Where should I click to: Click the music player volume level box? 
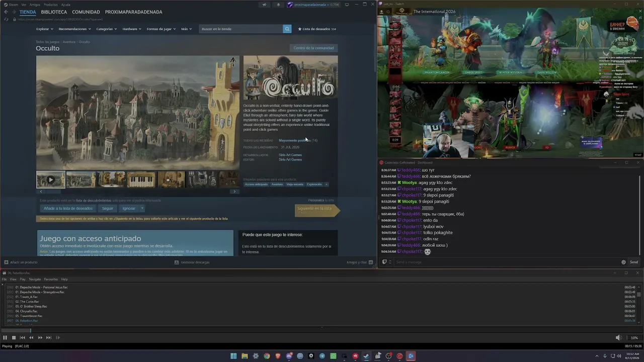[634, 338]
